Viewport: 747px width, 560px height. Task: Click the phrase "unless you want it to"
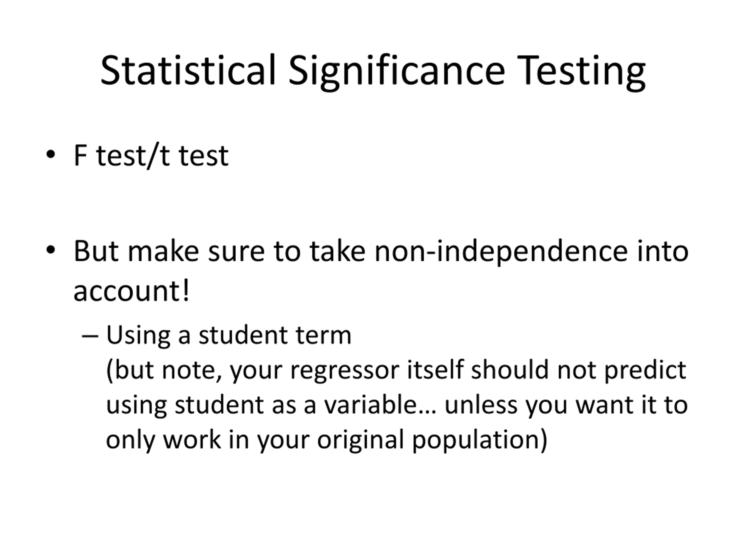point(566,405)
